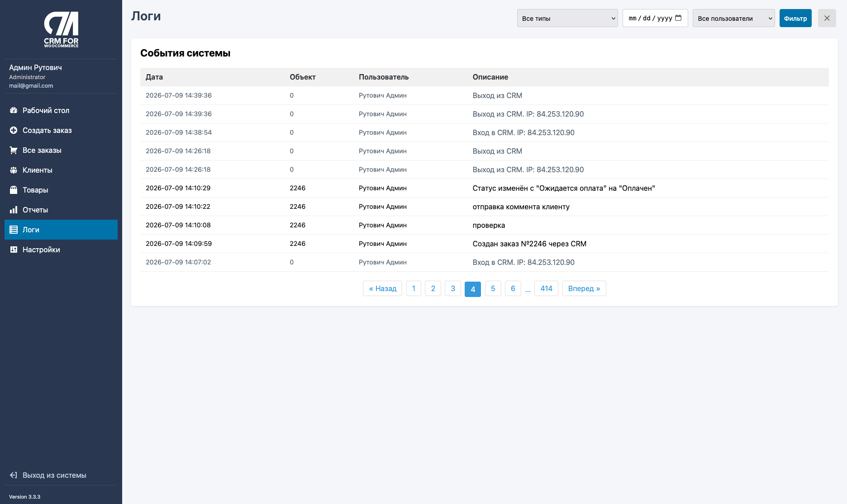Click object 2246 in the 14:09:59 row
847x504 pixels.
[298, 244]
